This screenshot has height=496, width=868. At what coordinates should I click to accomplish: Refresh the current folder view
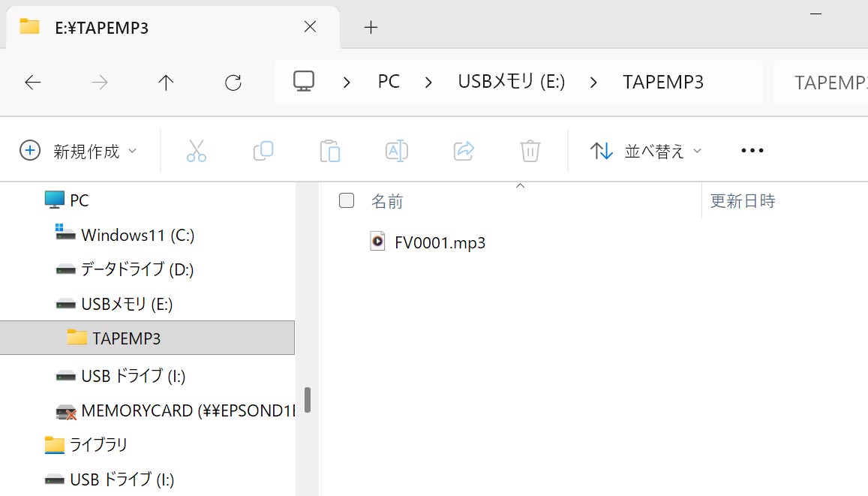click(233, 83)
